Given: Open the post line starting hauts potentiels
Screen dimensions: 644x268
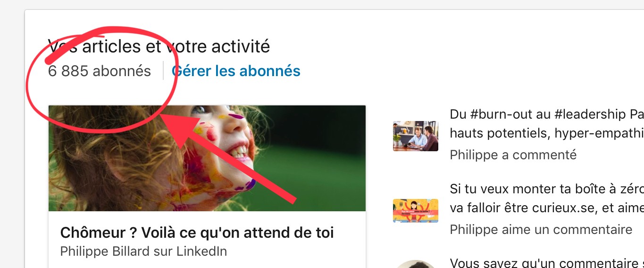Looking at the screenshot, I should click(547, 133).
